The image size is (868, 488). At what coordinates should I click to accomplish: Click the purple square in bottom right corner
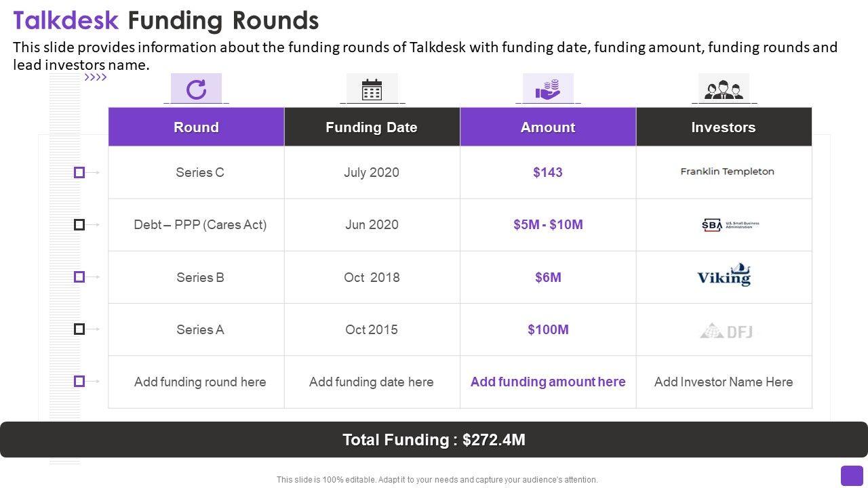coord(852,475)
